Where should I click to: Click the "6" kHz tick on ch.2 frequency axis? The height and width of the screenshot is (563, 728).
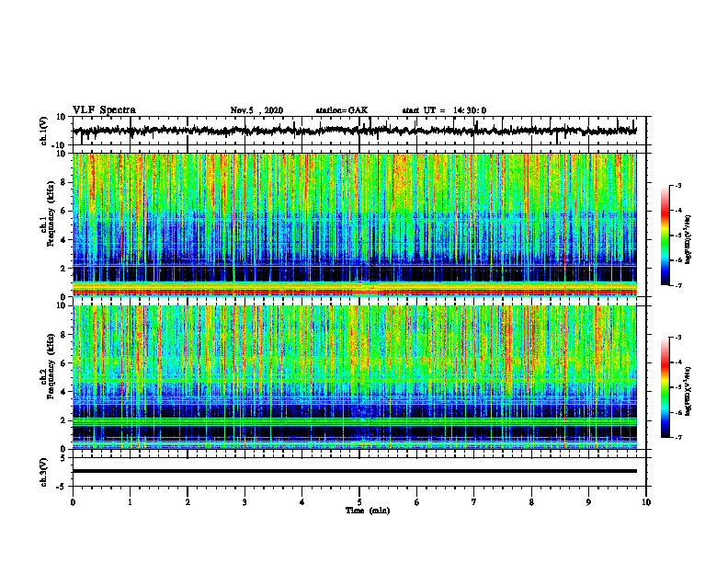point(63,362)
